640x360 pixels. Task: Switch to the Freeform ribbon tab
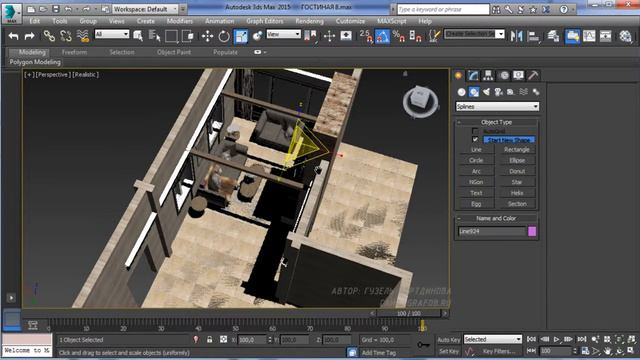pos(74,52)
